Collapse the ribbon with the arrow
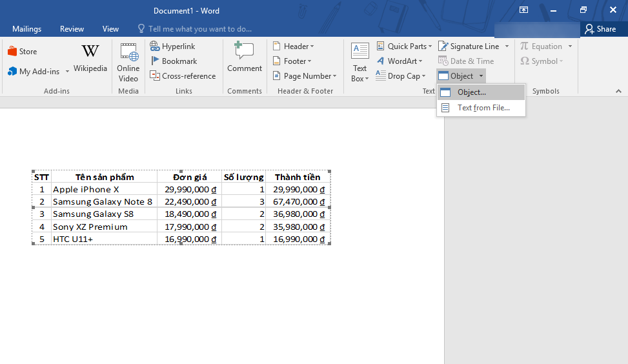This screenshot has width=628, height=364. coord(618,91)
